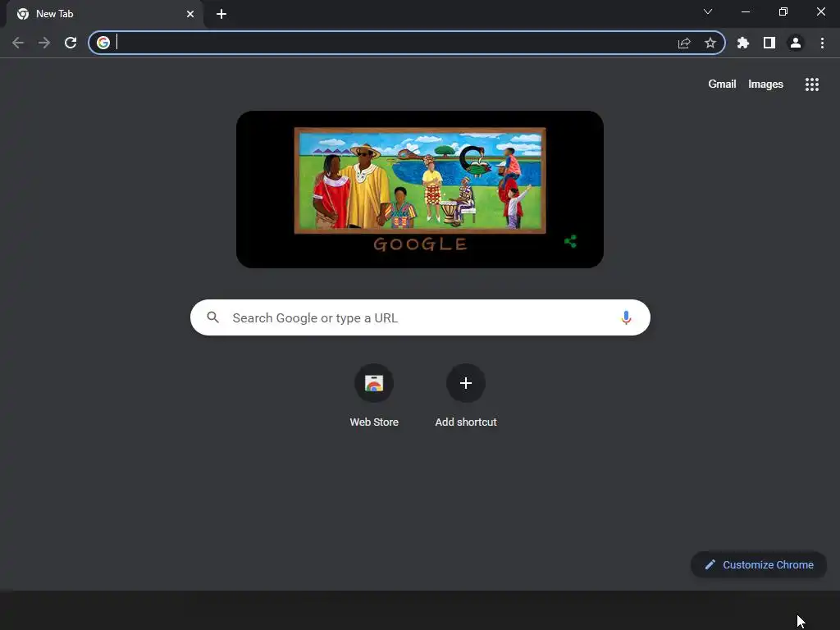
Task: Open the Google apps grid
Action: [812, 84]
